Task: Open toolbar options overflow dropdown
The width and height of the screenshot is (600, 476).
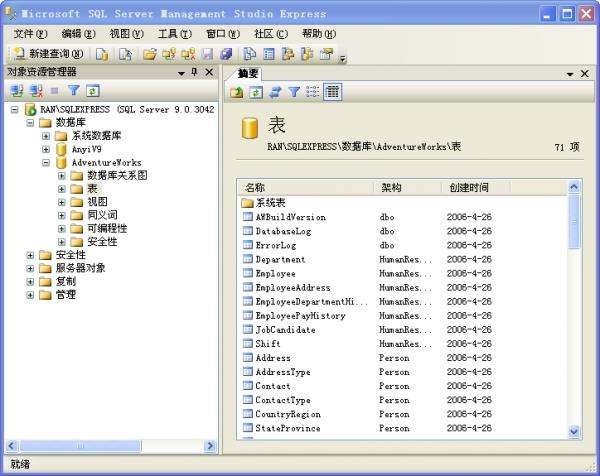Action: [x=343, y=59]
